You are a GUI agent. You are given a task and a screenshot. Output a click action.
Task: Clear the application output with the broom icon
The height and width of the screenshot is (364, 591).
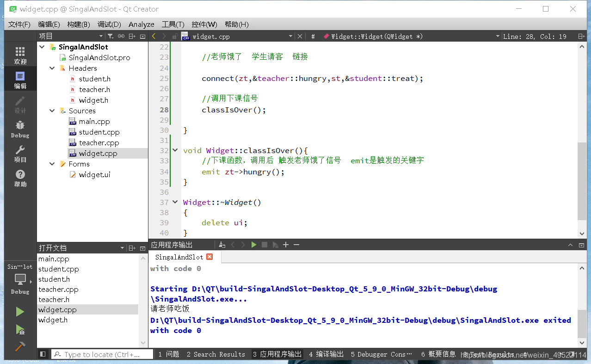coord(222,245)
